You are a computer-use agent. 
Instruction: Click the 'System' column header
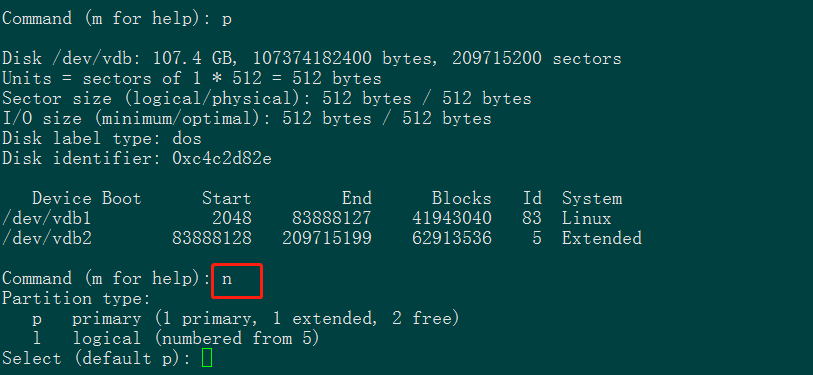click(592, 198)
